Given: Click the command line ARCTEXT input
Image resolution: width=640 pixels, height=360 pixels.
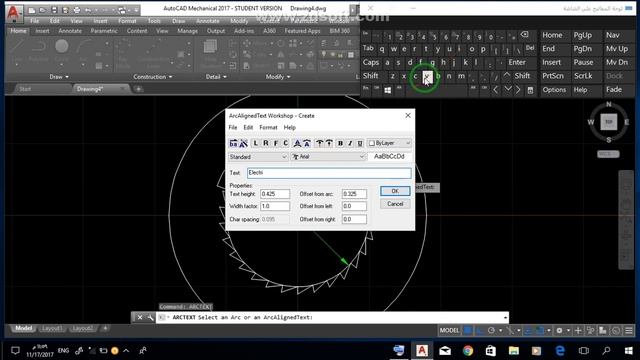Looking at the screenshot, I should (331, 317).
